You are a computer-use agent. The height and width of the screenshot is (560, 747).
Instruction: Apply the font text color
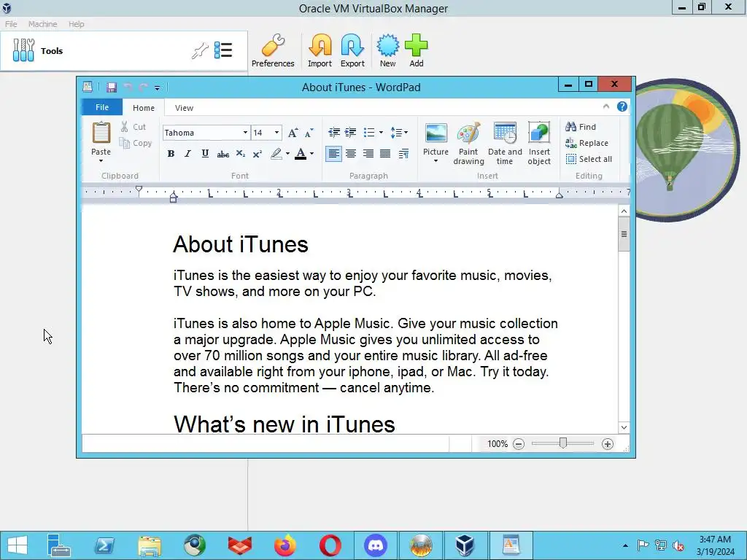pyautogui.click(x=301, y=153)
